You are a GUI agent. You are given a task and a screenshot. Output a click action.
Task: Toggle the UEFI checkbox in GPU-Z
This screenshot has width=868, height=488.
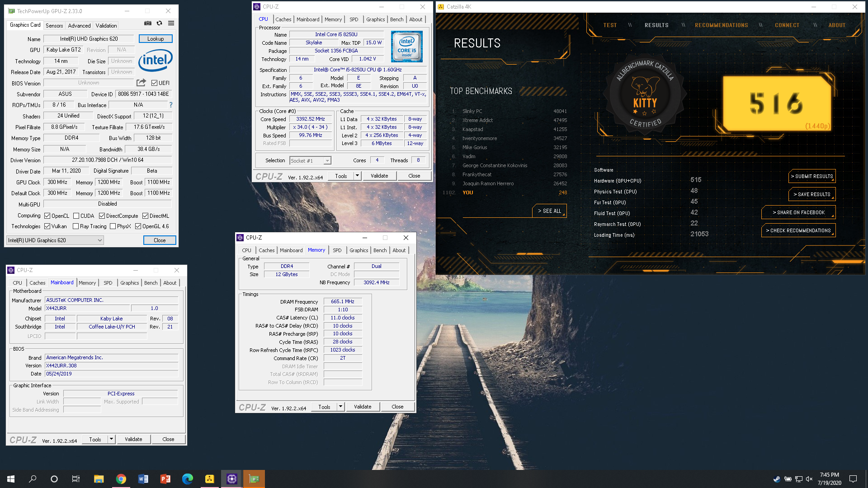click(154, 83)
